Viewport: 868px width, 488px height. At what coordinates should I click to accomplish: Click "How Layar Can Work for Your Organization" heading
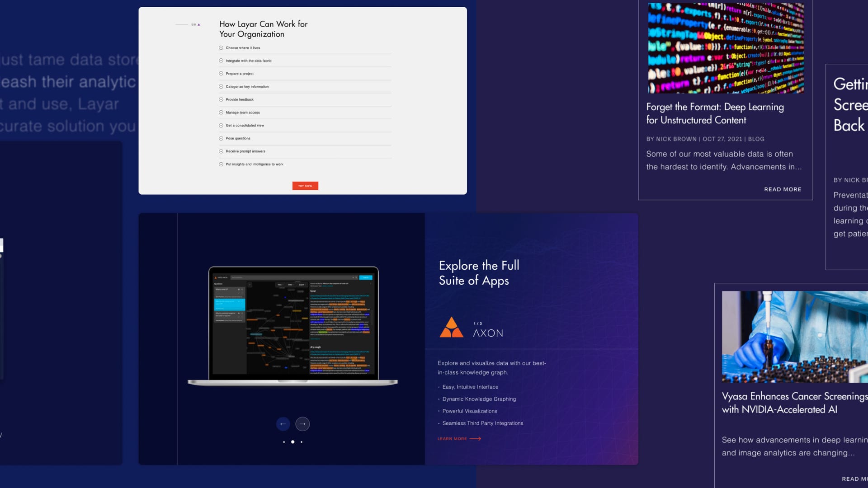(x=264, y=29)
